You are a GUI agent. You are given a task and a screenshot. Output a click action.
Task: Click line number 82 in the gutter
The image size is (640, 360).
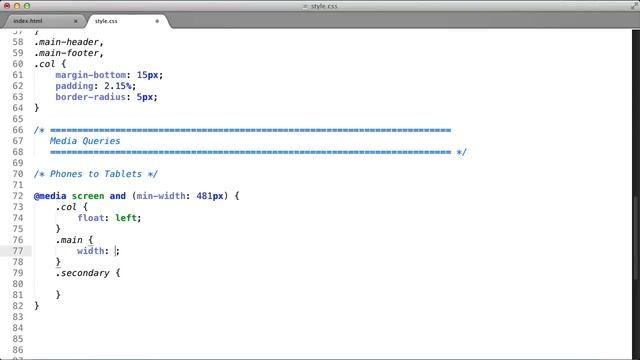pos(18,306)
